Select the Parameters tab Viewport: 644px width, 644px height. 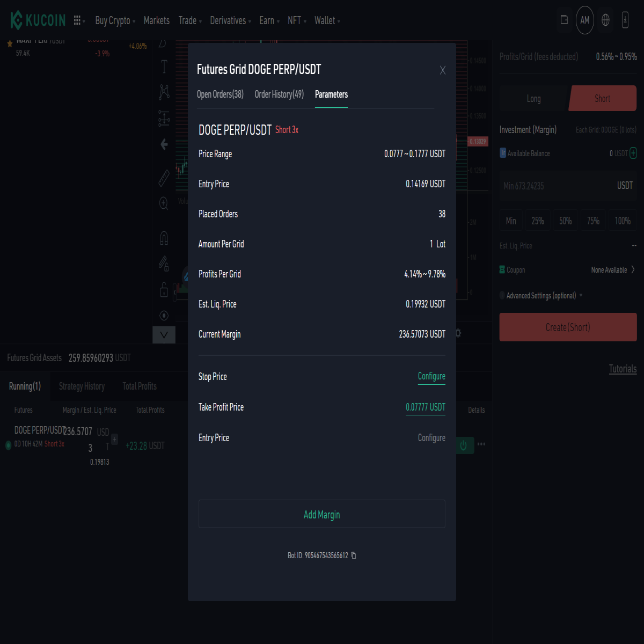[331, 94]
